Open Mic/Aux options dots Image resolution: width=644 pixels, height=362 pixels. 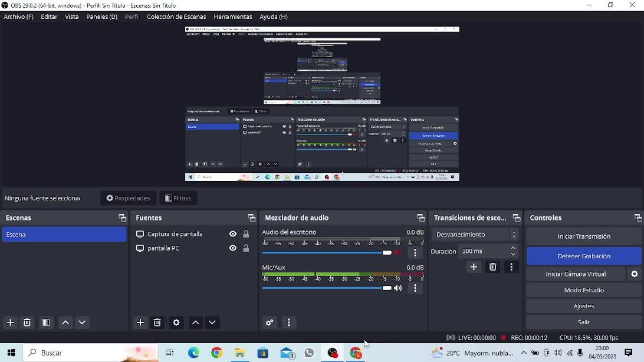tap(415, 288)
